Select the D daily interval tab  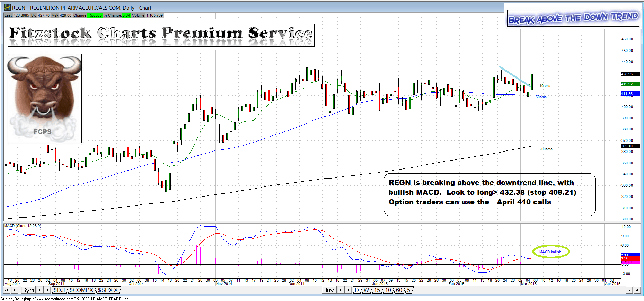pos(356,290)
